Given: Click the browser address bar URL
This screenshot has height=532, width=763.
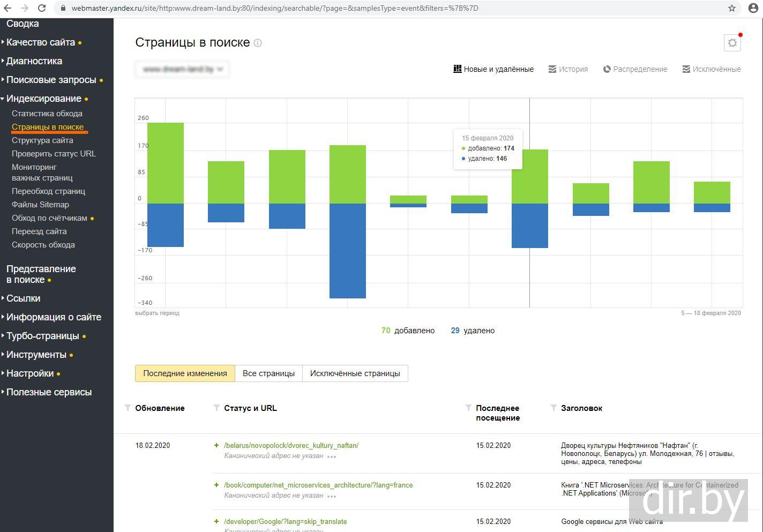Looking at the screenshot, I should pyautogui.click(x=275, y=8).
